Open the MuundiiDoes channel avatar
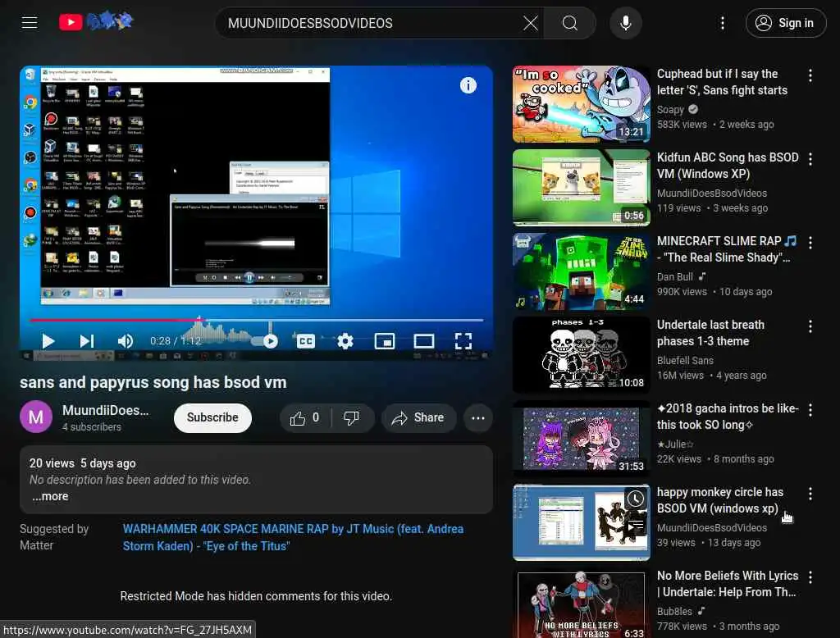Viewport: 840px width, 638px height. [x=36, y=417]
